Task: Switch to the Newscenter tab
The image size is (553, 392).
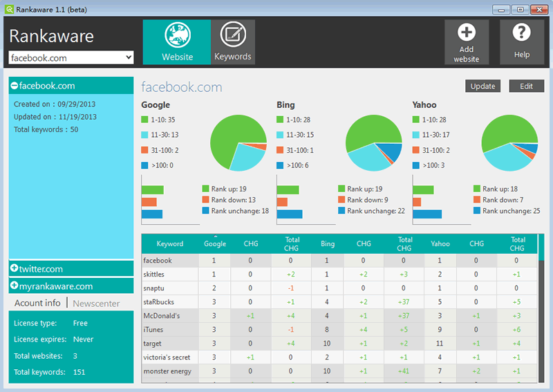Action: [x=96, y=304]
